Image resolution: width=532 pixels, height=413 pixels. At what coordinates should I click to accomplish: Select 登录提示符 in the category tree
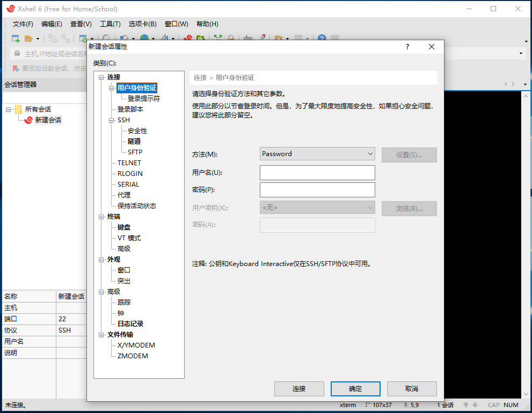pos(143,99)
